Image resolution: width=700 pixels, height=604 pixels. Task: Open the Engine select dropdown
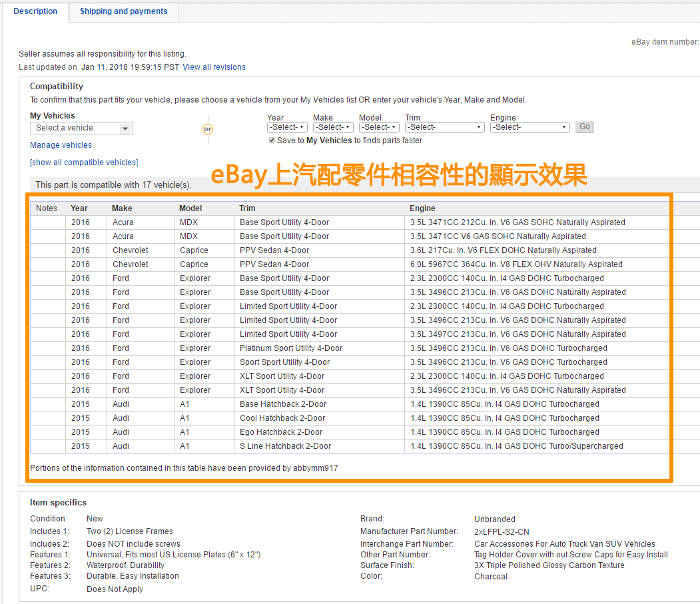click(530, 127)
